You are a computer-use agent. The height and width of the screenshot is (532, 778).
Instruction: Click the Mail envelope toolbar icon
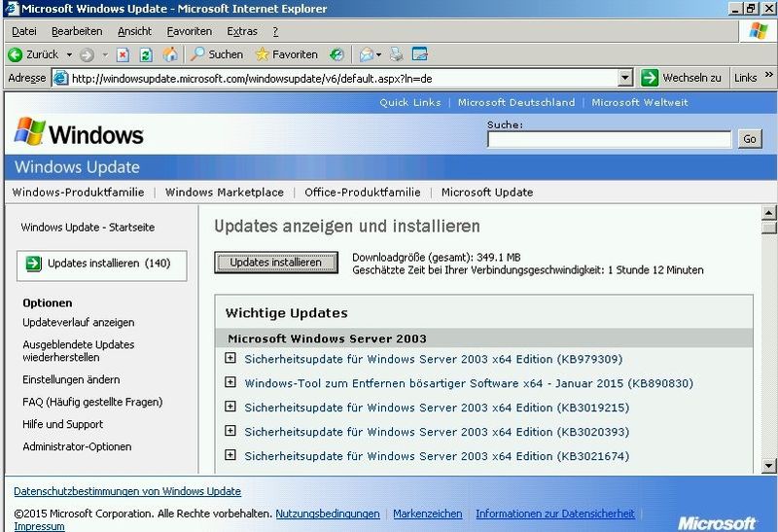click(x=367, y=54)
